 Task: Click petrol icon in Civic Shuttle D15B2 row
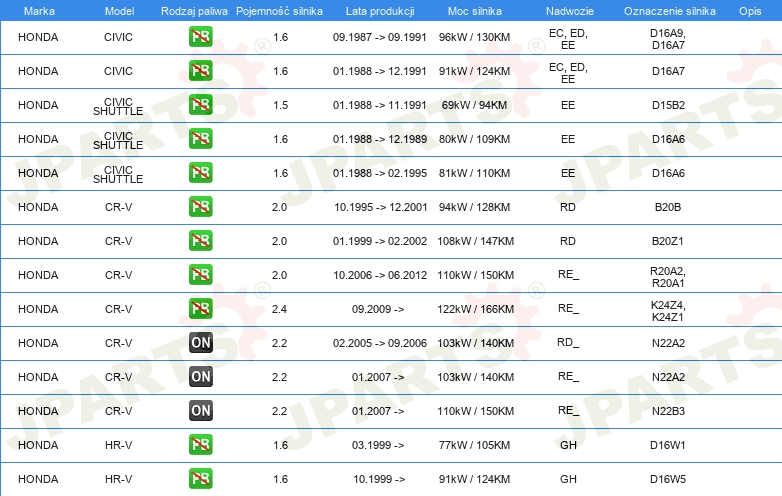pos(200,105)
